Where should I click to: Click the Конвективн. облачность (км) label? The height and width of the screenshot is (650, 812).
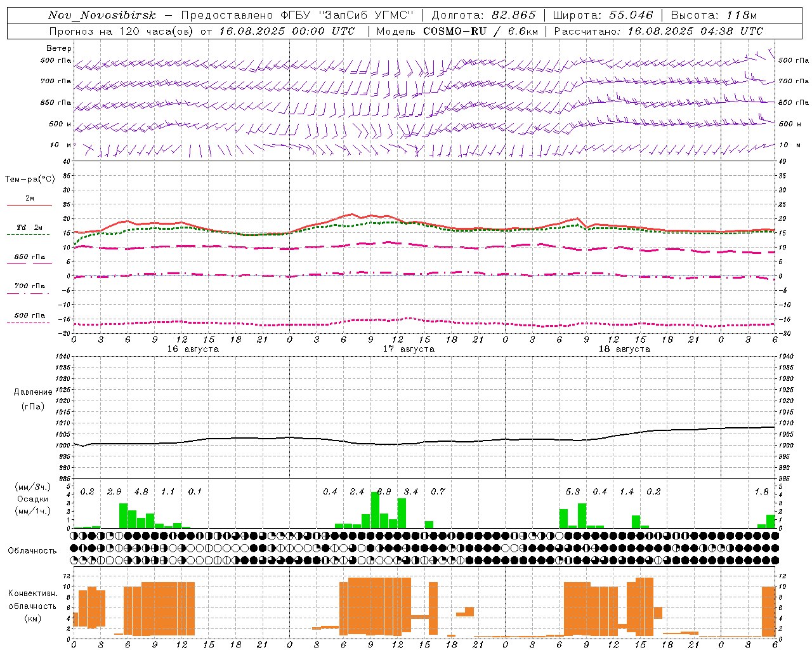[x=32, y=606]
